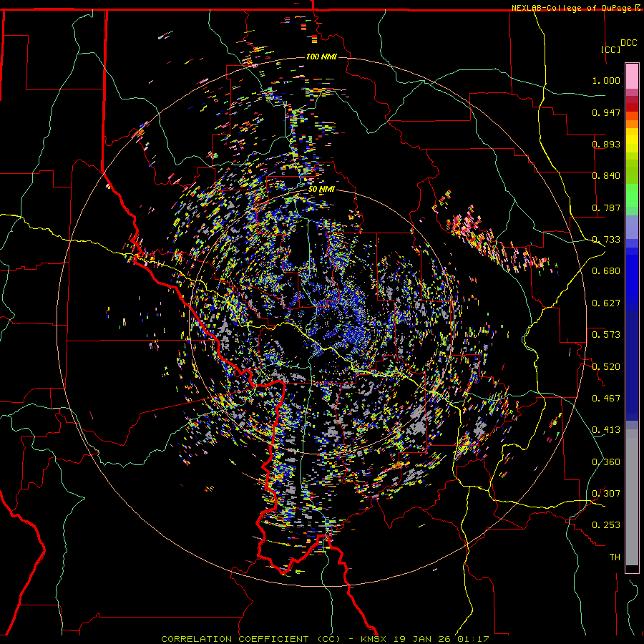Select the 0.307 legend value
This screenshot has height=644, width=644.
tap(606, 493)
